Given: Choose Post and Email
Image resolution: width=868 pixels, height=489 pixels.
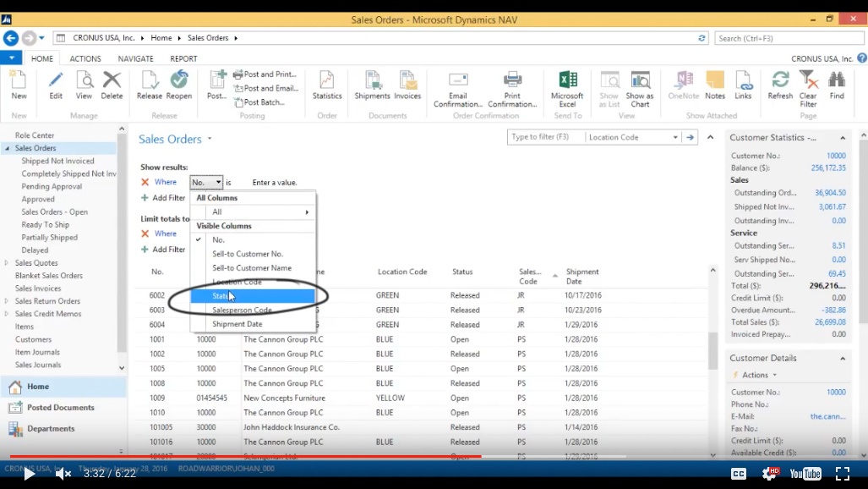Looking at the screenshot, I should (x=266, y=88).
